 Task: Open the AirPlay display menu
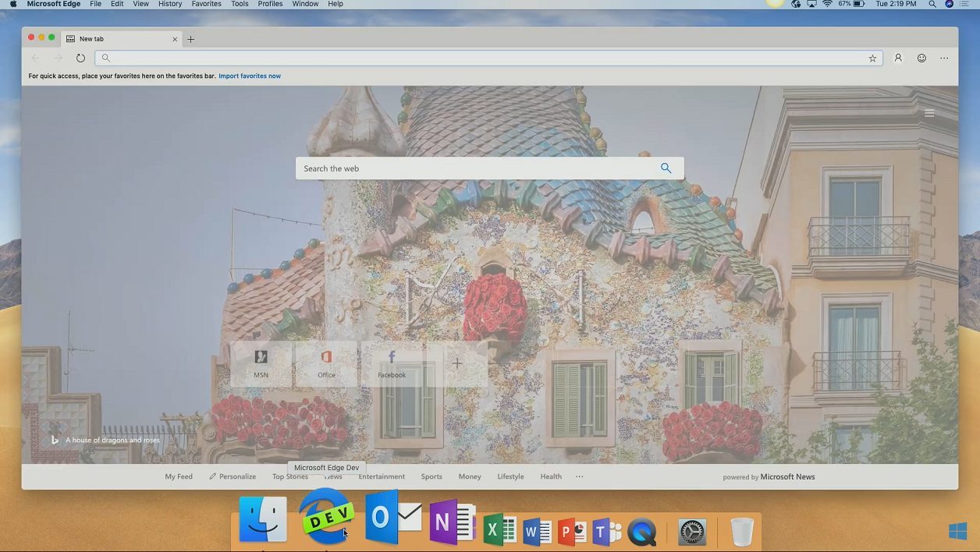coord(812,4)
